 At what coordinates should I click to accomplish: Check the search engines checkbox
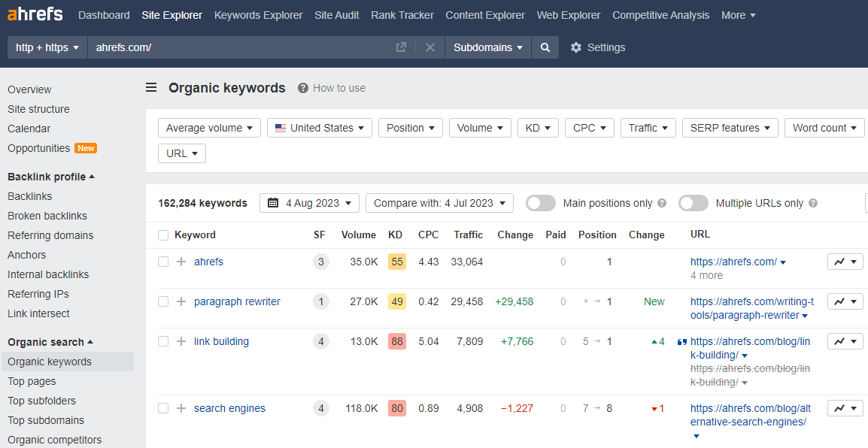click(163, 408)
